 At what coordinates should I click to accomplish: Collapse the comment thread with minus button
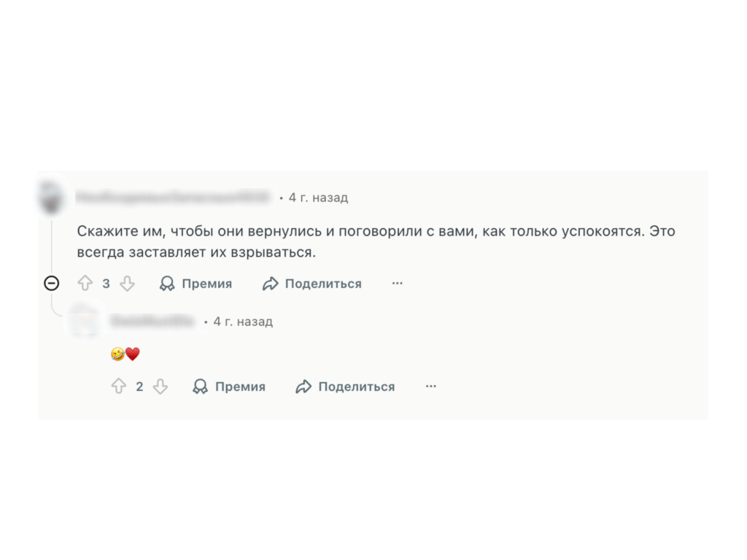pos(52,284)
